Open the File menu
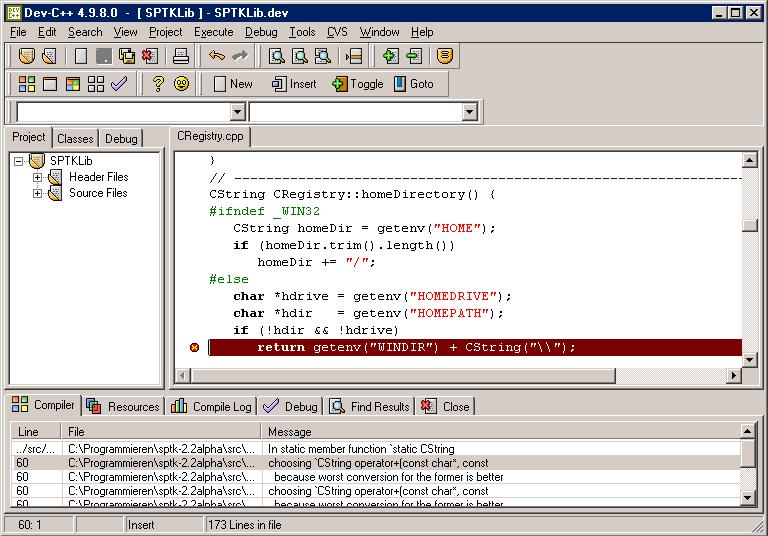The height and width of the screenshot is (536, 768). click(18, 32)
